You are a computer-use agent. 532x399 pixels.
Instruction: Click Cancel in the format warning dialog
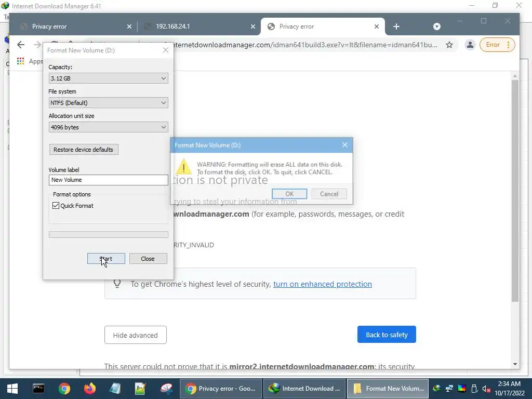(x=329, y=194)
